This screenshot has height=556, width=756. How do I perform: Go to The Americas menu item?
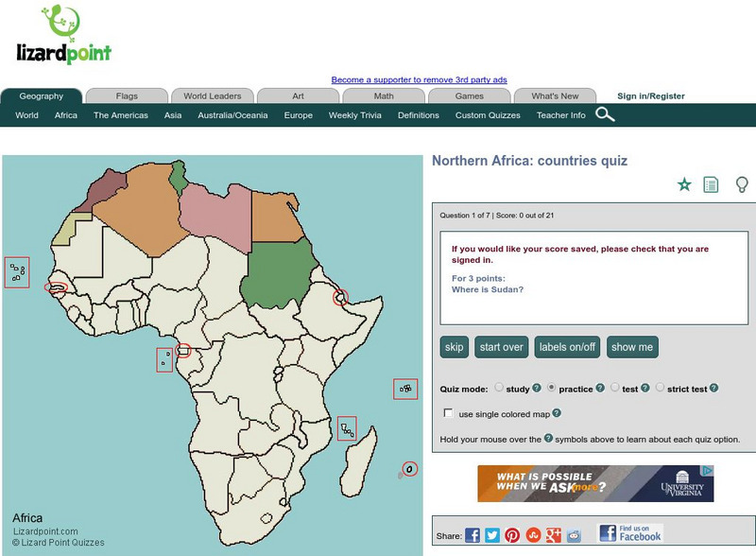(121, 115)
